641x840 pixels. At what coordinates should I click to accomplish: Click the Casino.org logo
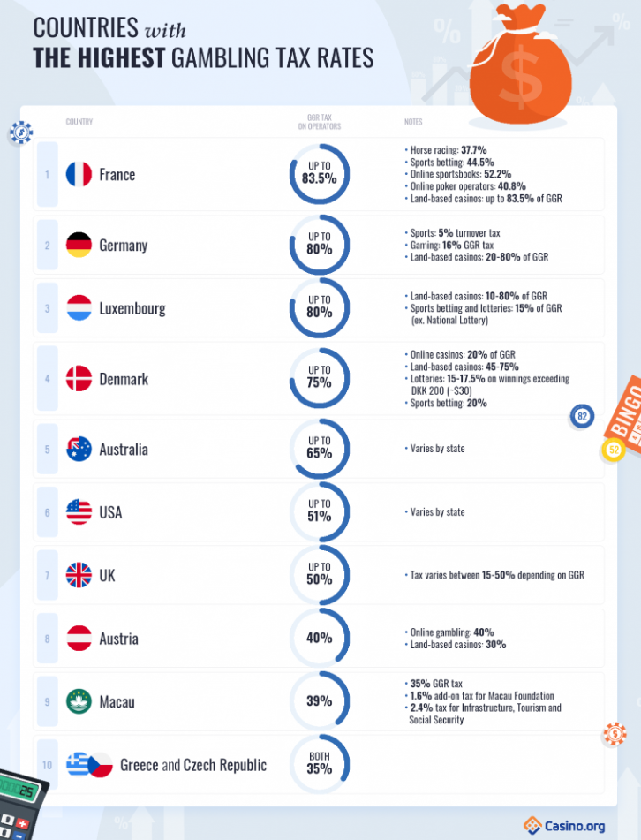click(x=564, y=826)
